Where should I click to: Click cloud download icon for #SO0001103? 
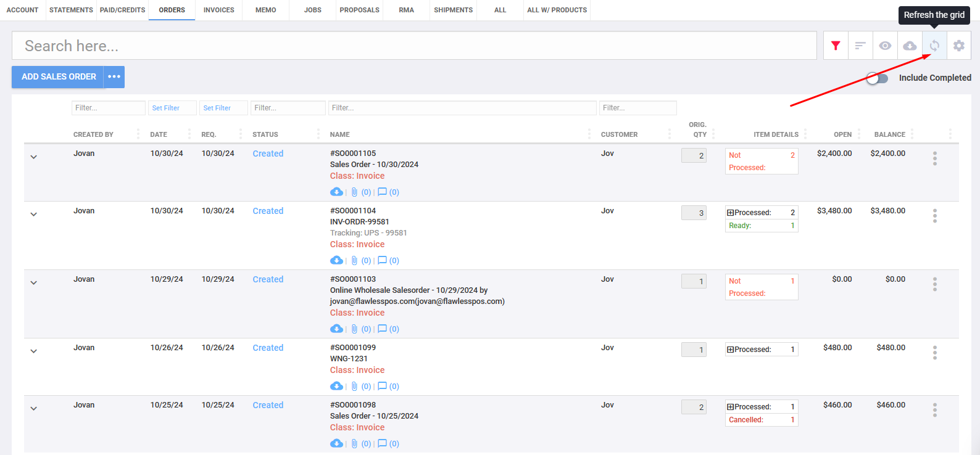[336, 329]
